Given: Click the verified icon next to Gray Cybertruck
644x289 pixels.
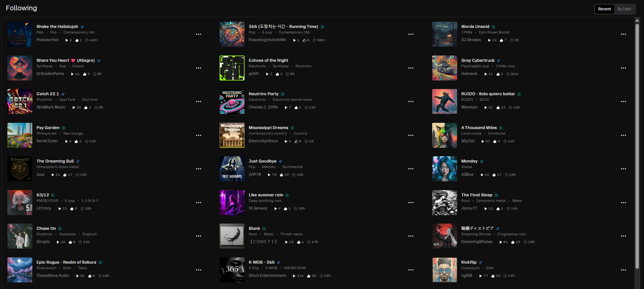Looking at the screenshot, I should point(498,61).
